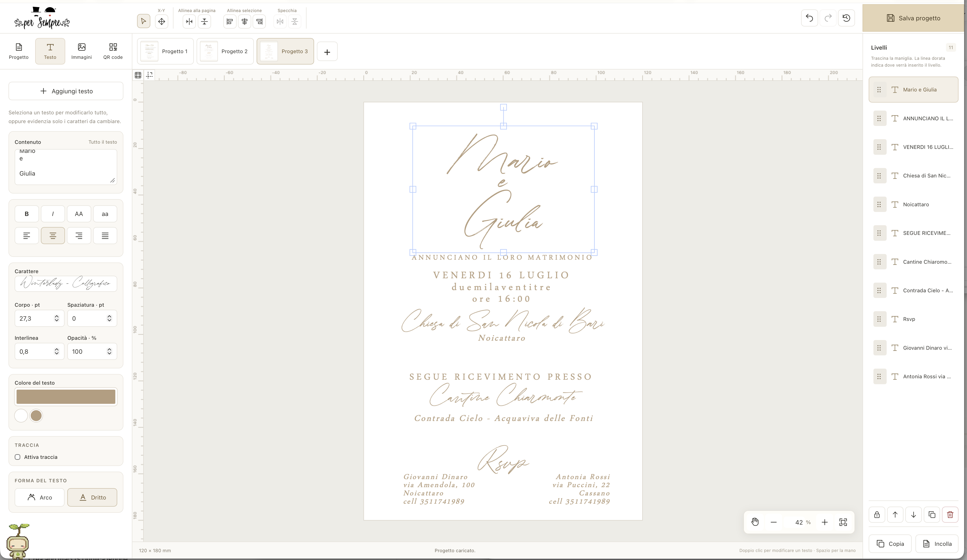Open the project history icon

tap(846, 18)
